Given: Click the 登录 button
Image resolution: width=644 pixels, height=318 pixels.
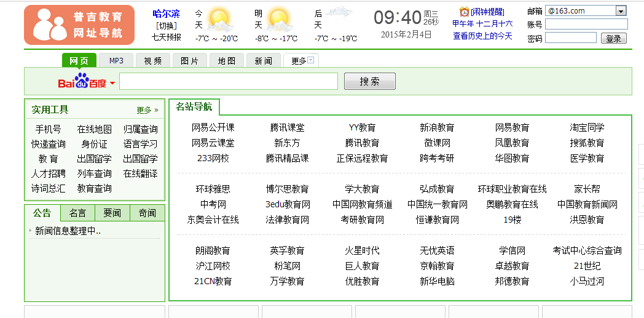Looking at the screenshot, I should click(x=614, y=39).
